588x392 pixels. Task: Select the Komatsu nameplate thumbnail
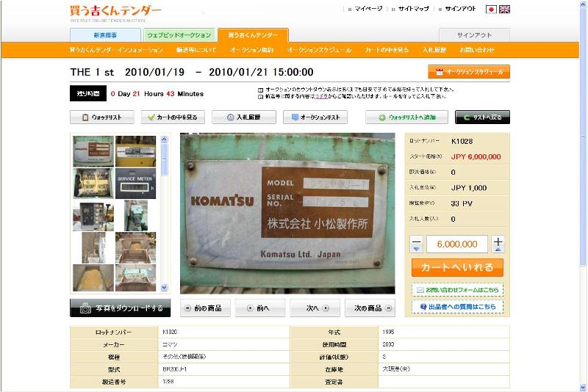point(93,151)
